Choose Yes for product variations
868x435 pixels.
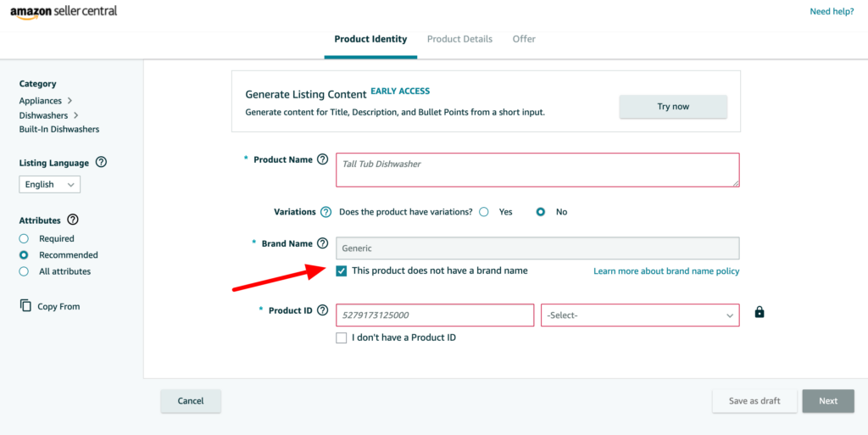[x=484, y=211]
